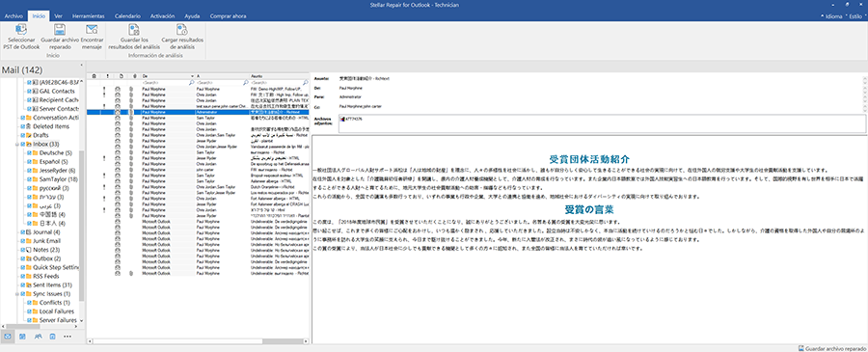Toggle RSS Feeds checkbox
This screenshot has height=352, width=868.
[x=22, y=276]
